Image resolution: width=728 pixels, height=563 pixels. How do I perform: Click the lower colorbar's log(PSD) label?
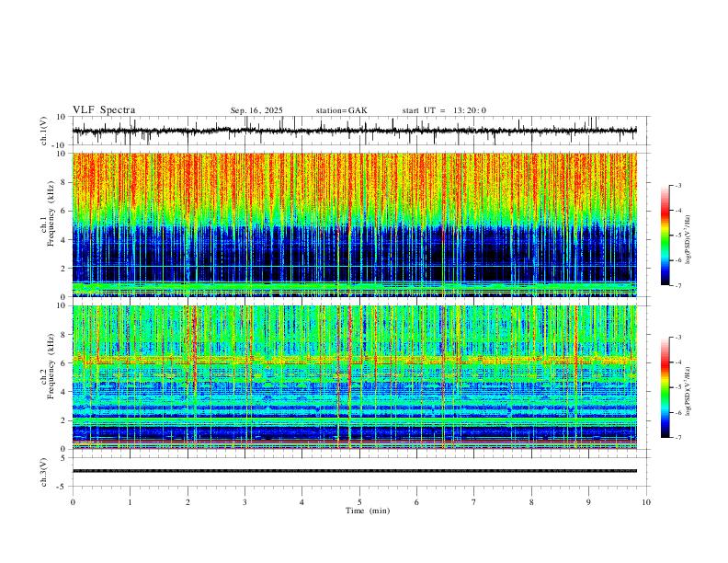688,391
